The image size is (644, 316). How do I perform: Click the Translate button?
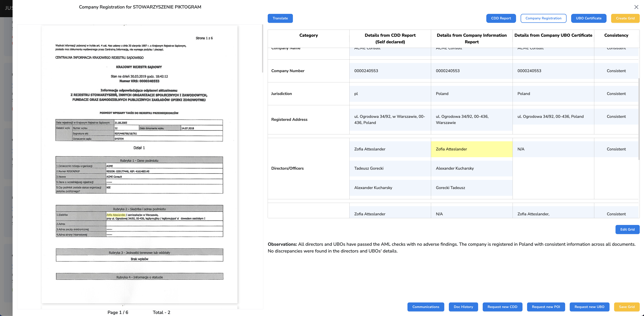click(280, 18)
